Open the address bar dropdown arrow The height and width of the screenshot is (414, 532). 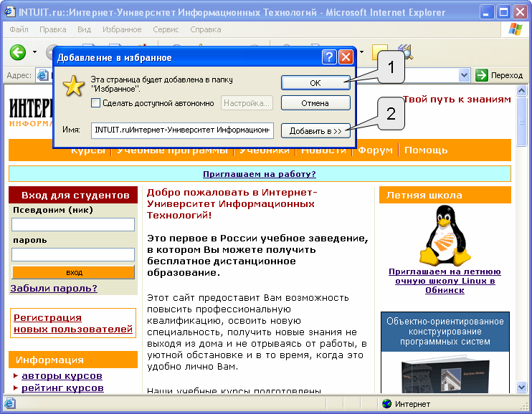[464, 75]
